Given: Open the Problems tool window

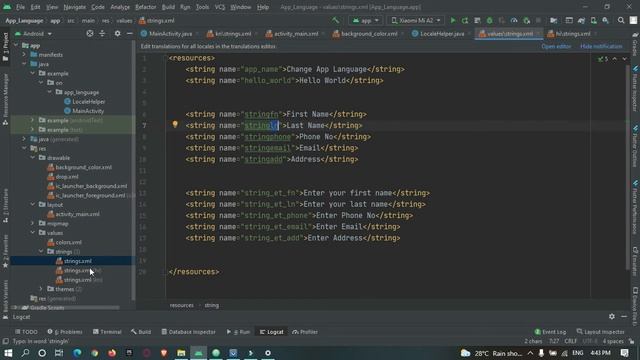Looking at the screenshot, I should (x=64, y=332).
